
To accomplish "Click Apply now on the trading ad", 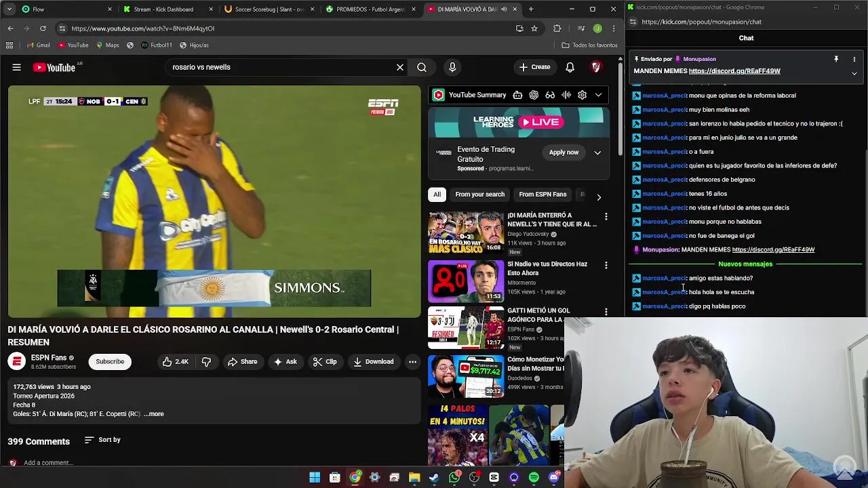I will (564, 152).
